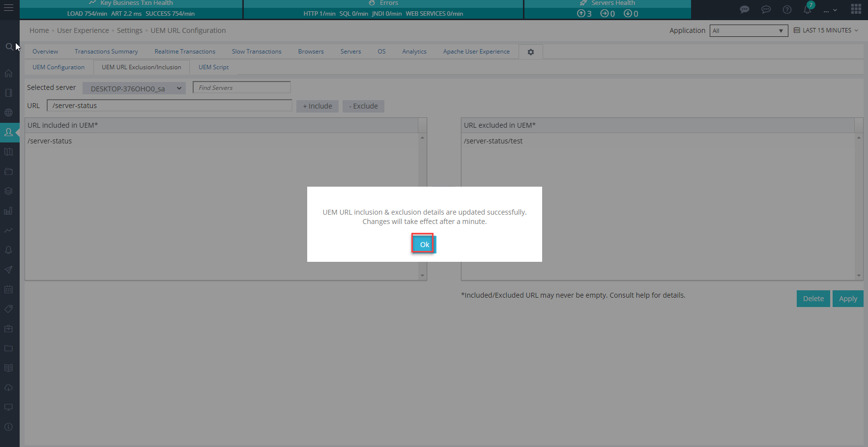Expand the Selected server dropdown
The height and width of the screenshot is (447, 868).
pyautogui.click(x=134, y=88)
